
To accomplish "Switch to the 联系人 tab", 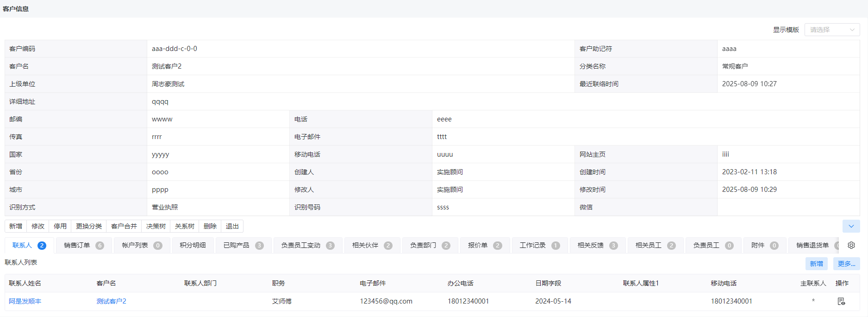I will pyautogui.click(x=29, y=245).
